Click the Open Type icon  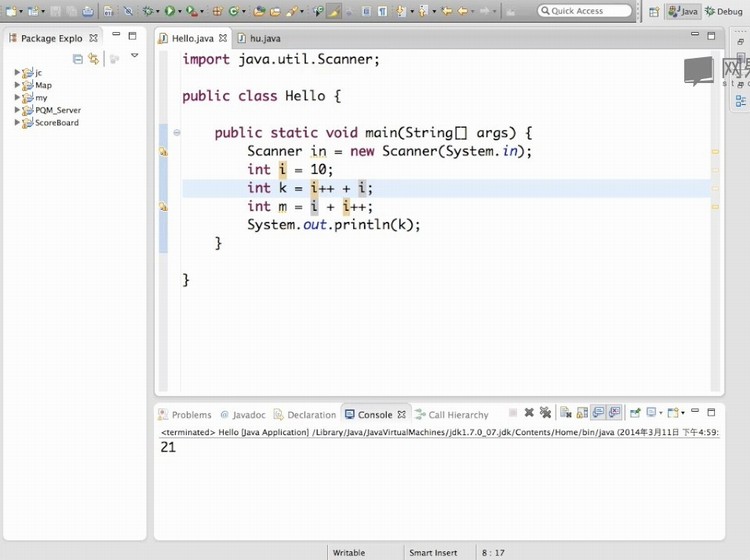point(259,11)
